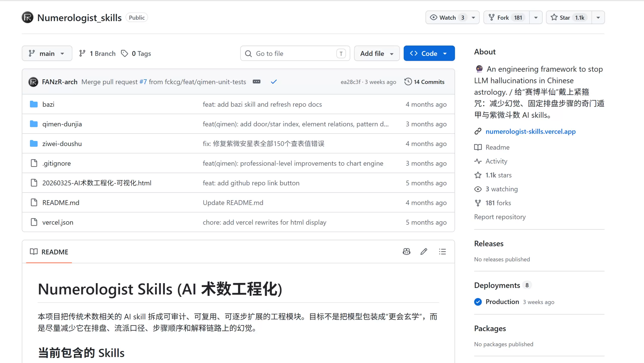Expand the Star lists dropdown arrow
Viewport: 644px width, 363px height.
598,17
